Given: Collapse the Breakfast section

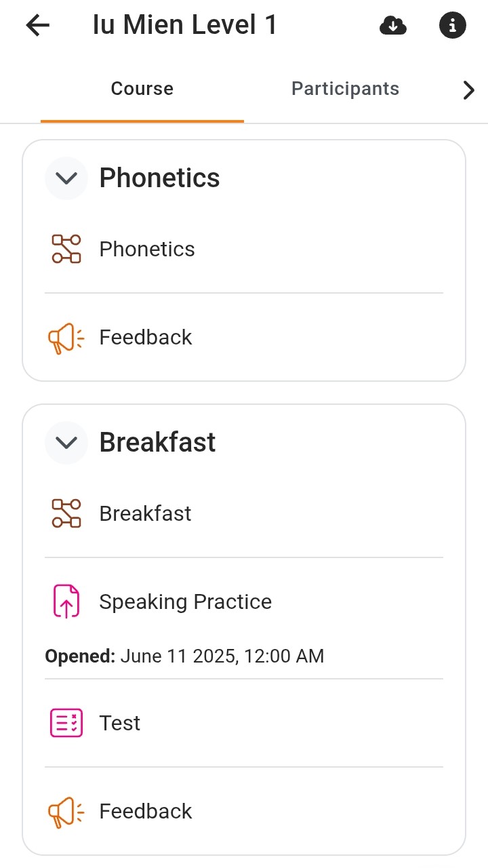Looking at the screenshot, I should click(x=66, y=443).
